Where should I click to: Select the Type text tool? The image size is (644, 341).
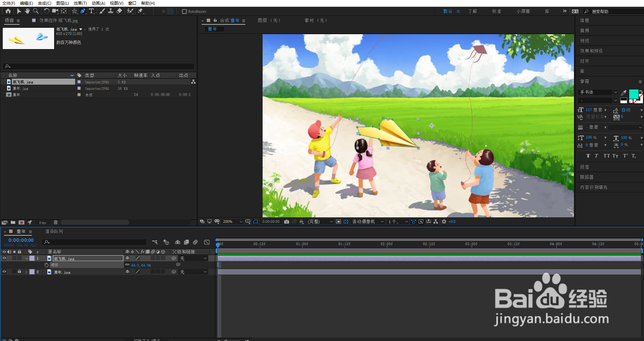point(91,11)
